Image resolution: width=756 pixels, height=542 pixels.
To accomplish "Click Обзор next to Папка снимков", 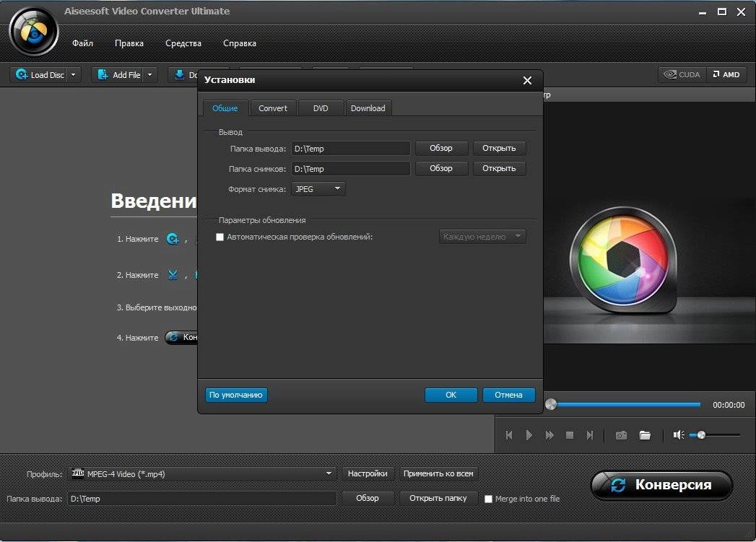I will [x=441, y=169].
